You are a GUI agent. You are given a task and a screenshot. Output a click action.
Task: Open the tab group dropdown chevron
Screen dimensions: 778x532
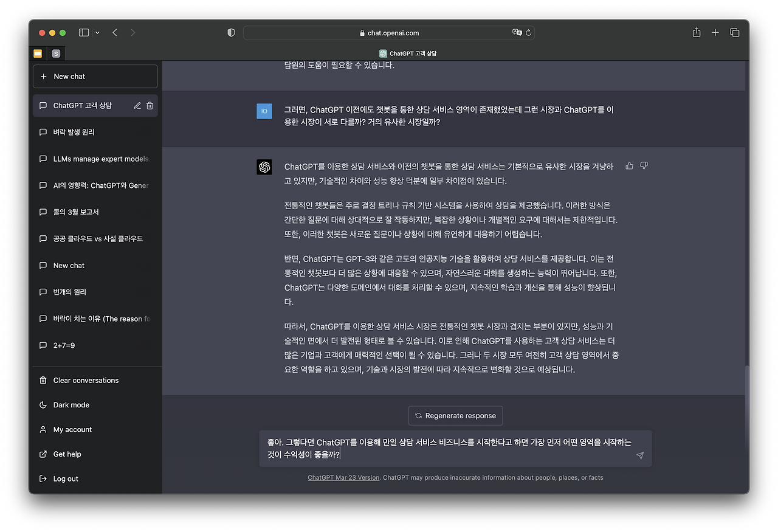[96, 32]
